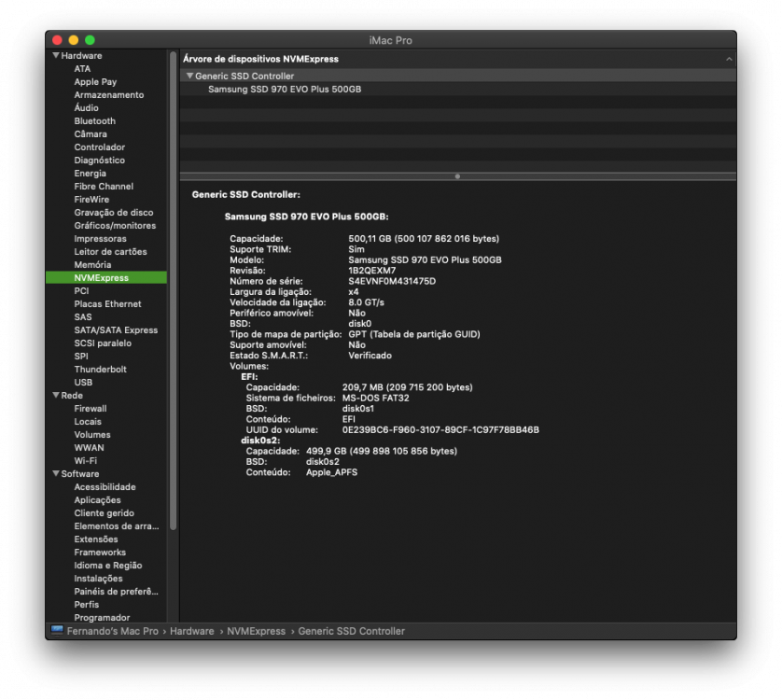
Task: Select Apple Pay in the sidebar
Action: [95, 82]
